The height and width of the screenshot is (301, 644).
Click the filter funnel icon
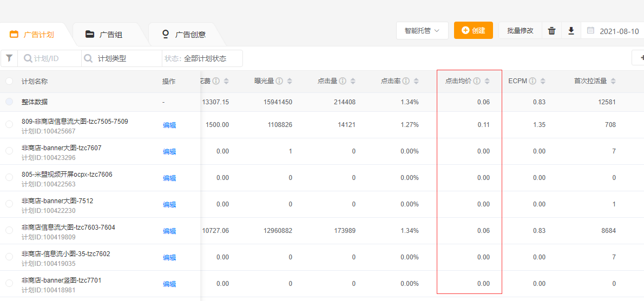coord(9,58)
